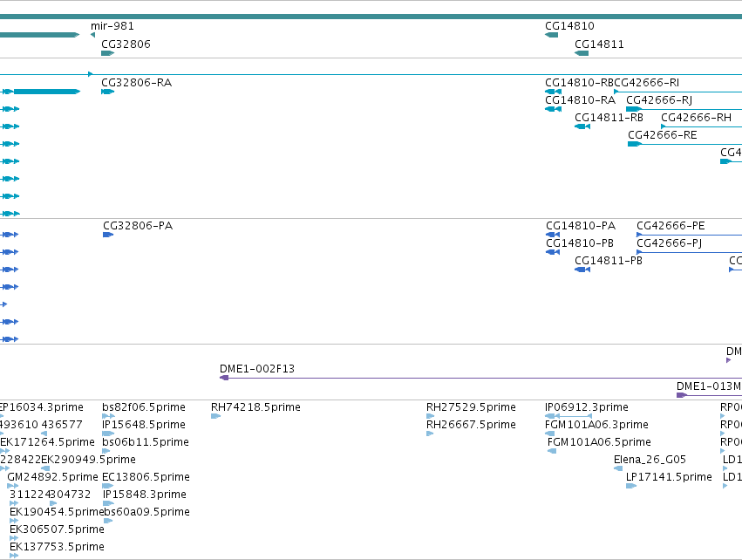Click the IP15648.5prime EST label
Image resolution: width=742 pixels, height=560 pixels.
click(144, 425)
